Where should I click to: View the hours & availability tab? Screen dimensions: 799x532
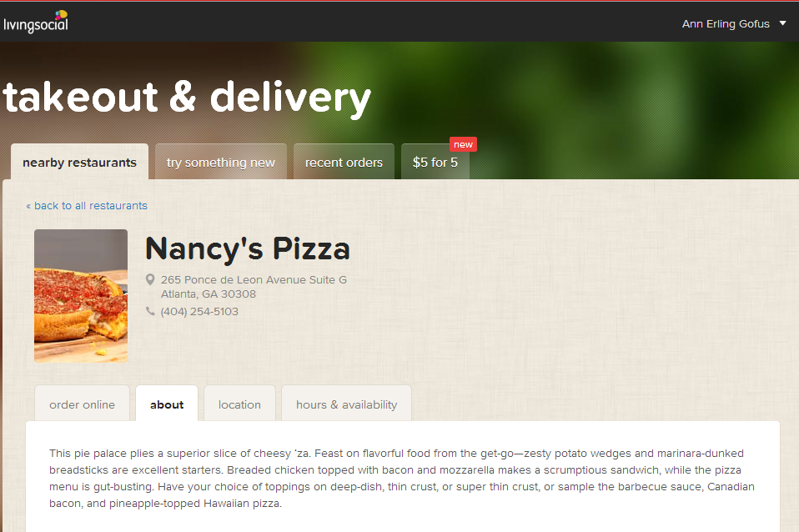[346, 404]
